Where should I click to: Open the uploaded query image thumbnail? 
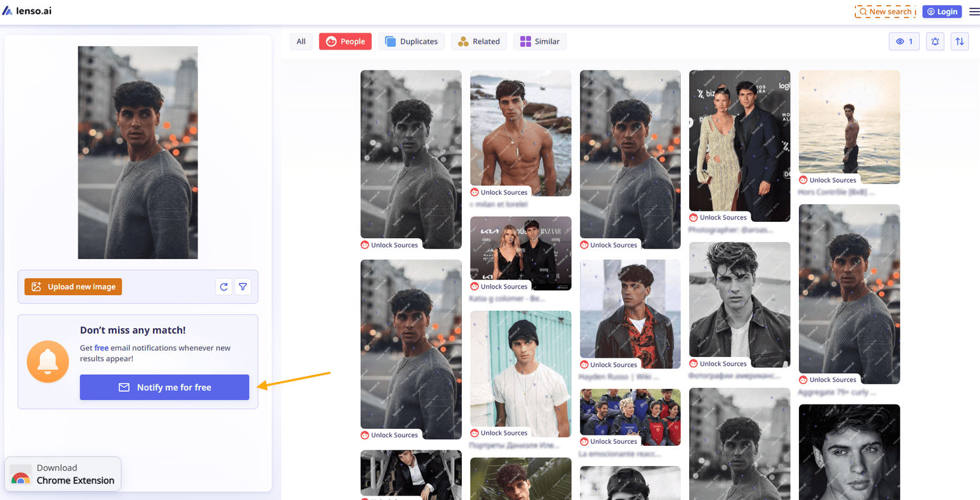pos(137,152)
